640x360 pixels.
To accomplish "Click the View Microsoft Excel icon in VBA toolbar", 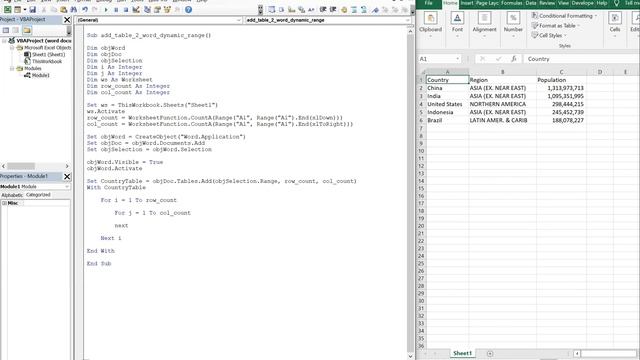I will [x=7, y=9].
